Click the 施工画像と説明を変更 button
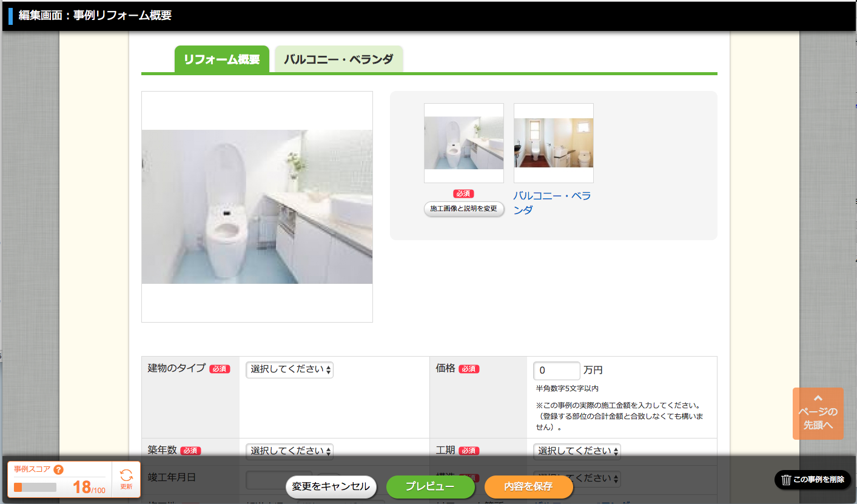This screenshot has width=857, height=504. pos(463,209)
